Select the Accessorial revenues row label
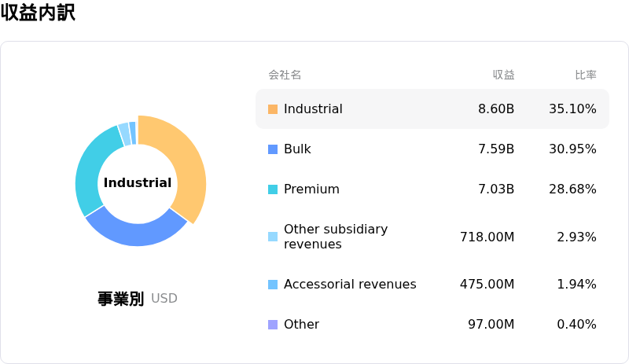 [350, 285]
